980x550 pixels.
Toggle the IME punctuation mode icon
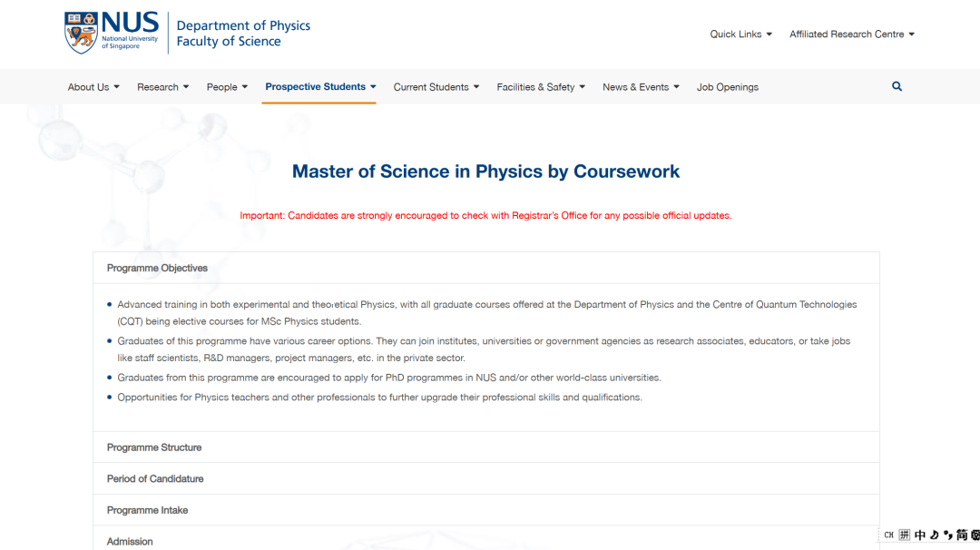point(948,535)
